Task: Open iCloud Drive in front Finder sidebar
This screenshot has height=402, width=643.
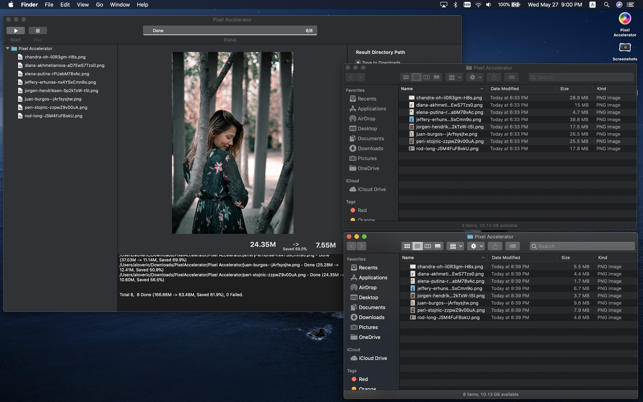Action: click(x=369, y=358)
